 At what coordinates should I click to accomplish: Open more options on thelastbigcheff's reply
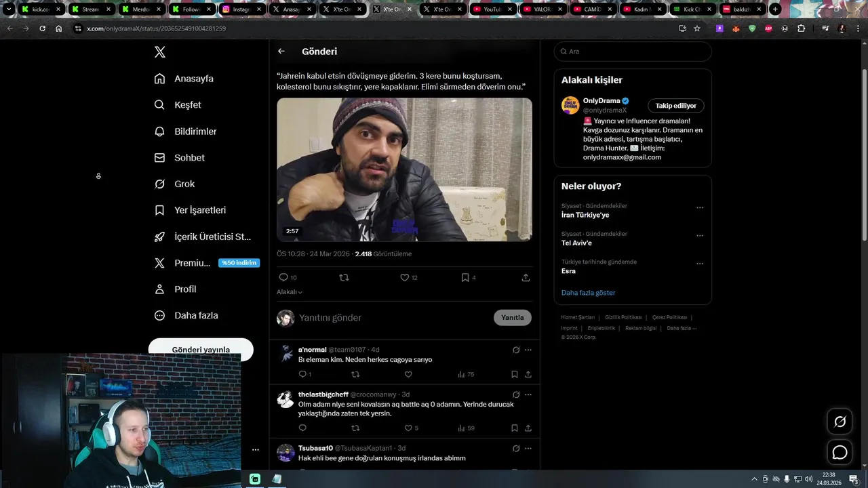[x=528, y=394]
